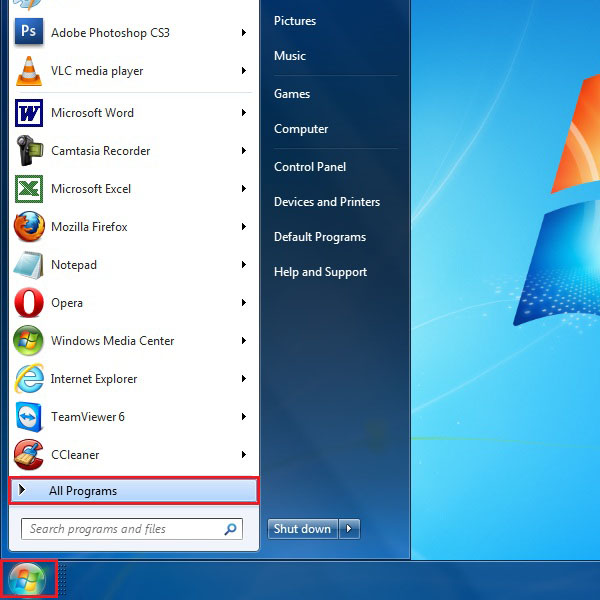Click the Mozilla Firefox icon
This screenshot has width=600, height=600.
(x=29, y=227)
